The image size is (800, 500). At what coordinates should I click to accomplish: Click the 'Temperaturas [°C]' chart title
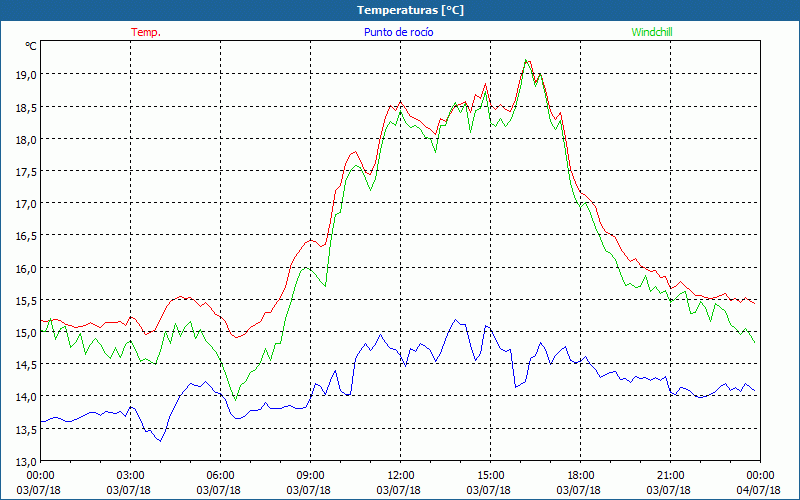tap(410, 10)
